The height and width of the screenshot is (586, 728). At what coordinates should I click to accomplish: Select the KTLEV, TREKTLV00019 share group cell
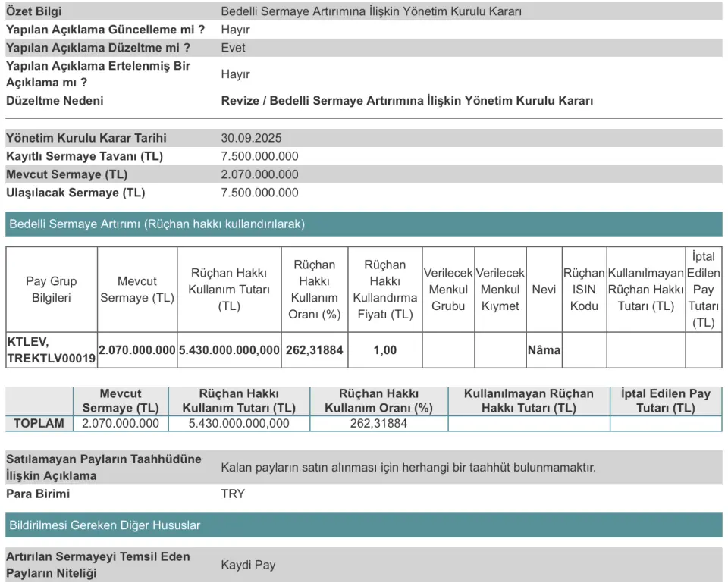point(51,349)
